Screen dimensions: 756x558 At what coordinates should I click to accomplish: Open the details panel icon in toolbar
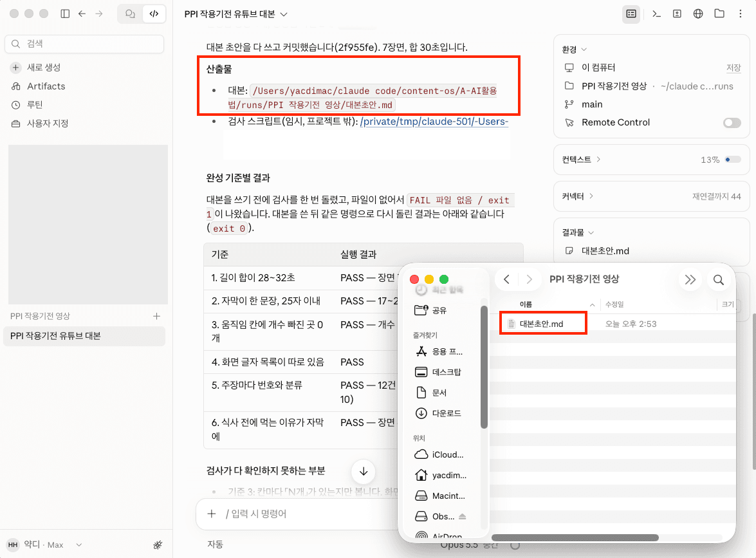[631, 14]
